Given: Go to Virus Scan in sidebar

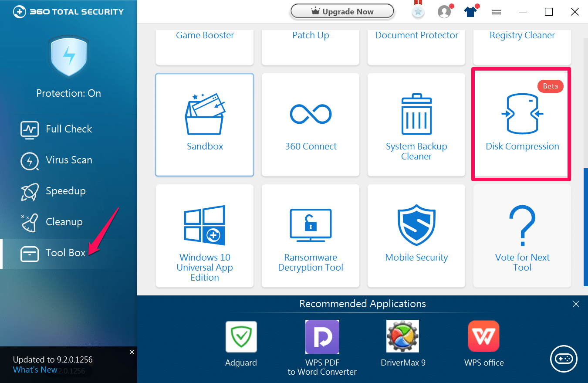Looking at the screenshot, I should (x=68, y=160).
